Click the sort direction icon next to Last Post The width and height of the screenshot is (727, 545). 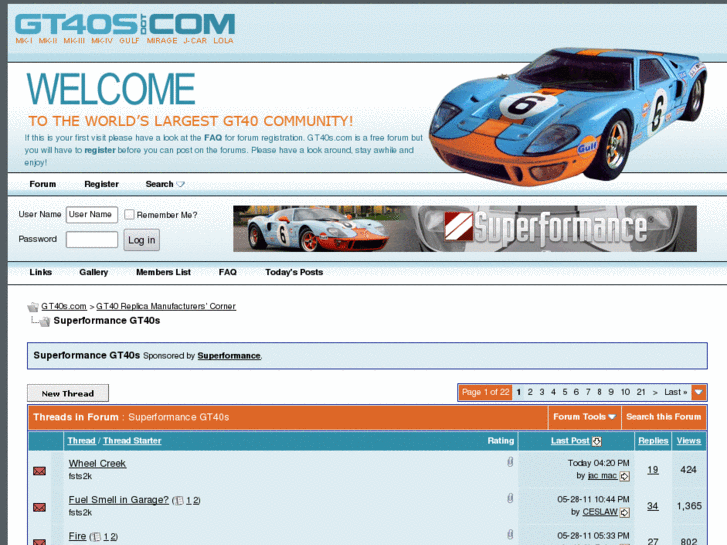(x=597, y=442)
